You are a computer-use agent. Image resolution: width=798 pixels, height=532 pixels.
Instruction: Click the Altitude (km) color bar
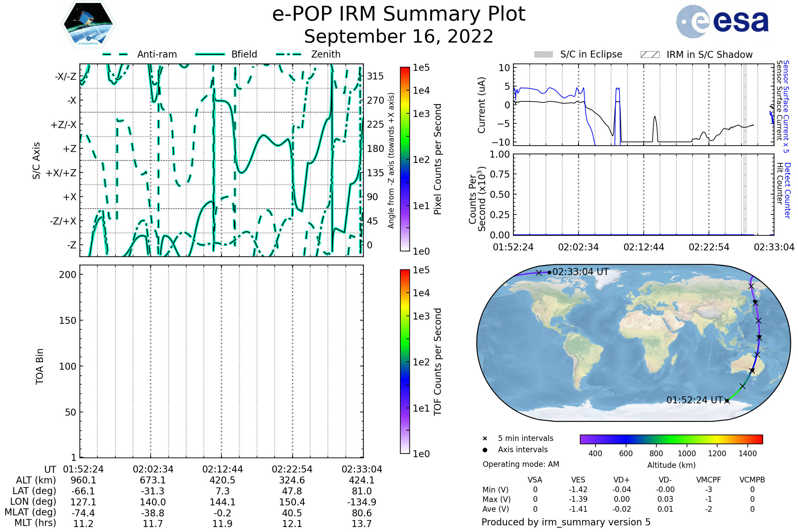tap(671, 439)
